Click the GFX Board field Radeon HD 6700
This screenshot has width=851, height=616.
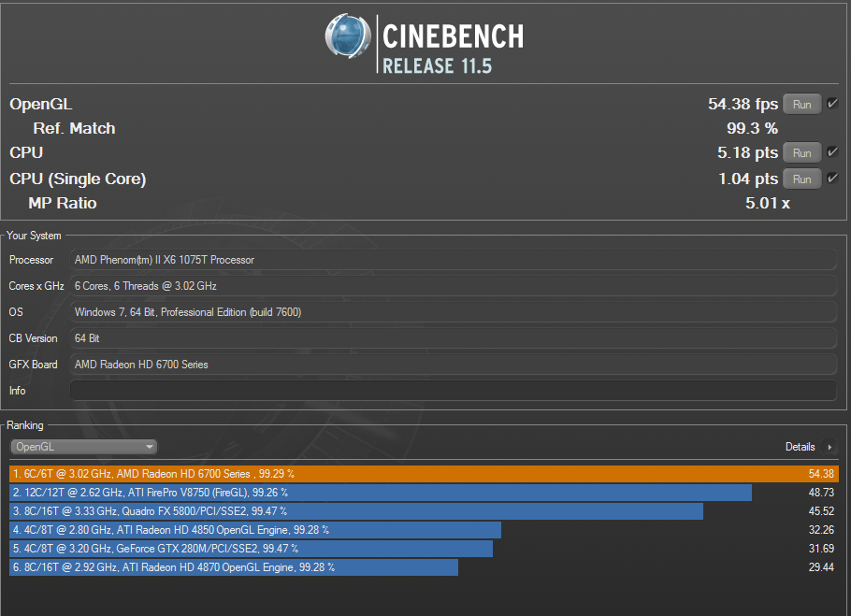pos(454,365)
